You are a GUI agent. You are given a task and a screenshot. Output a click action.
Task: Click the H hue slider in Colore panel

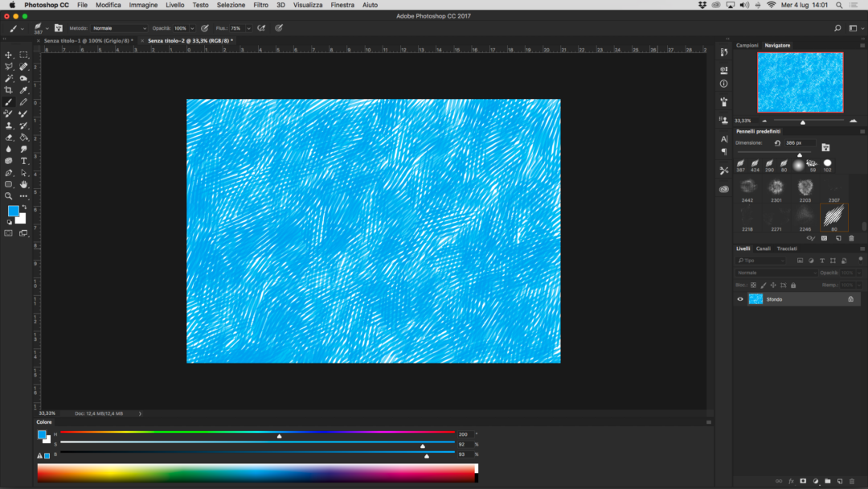(x=257, y=433)
